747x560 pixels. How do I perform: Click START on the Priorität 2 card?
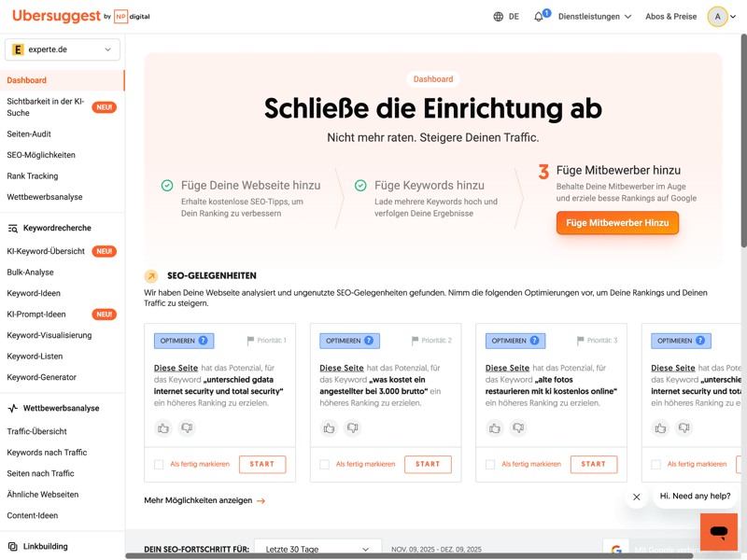pos(428,464)
